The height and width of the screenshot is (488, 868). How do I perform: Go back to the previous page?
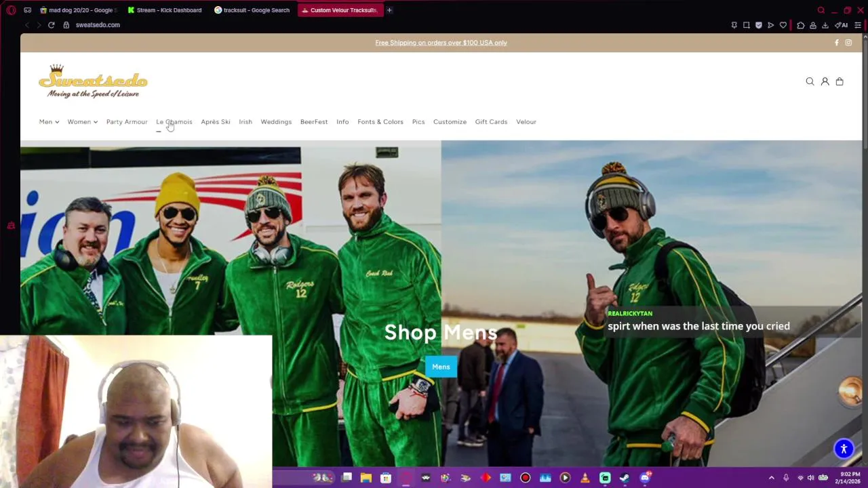pyautogui.click(x=26, y=25)
